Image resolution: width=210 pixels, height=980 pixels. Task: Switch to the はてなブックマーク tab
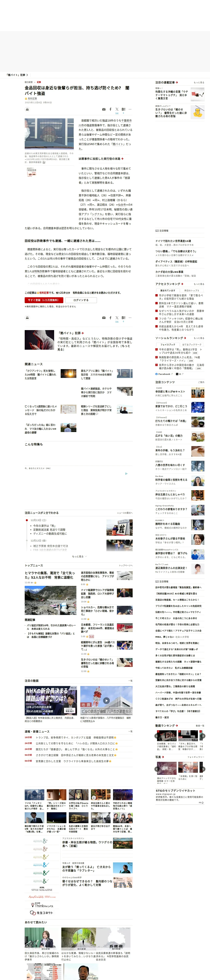(192, 344)
